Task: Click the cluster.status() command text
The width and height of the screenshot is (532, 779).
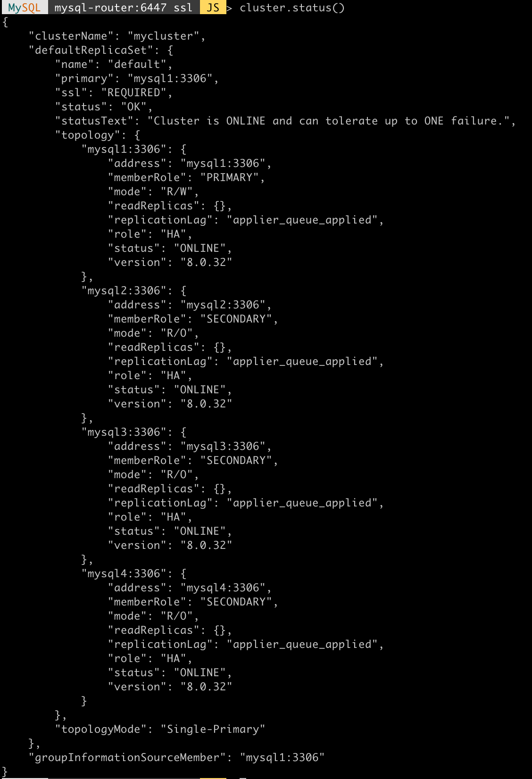Action: (292, 8)
